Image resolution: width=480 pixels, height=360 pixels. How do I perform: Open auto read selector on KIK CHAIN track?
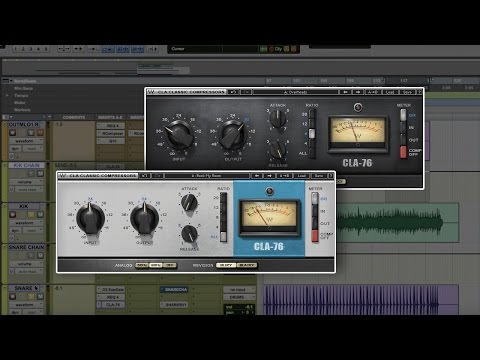pyautogui.click(x=28, y=189)
